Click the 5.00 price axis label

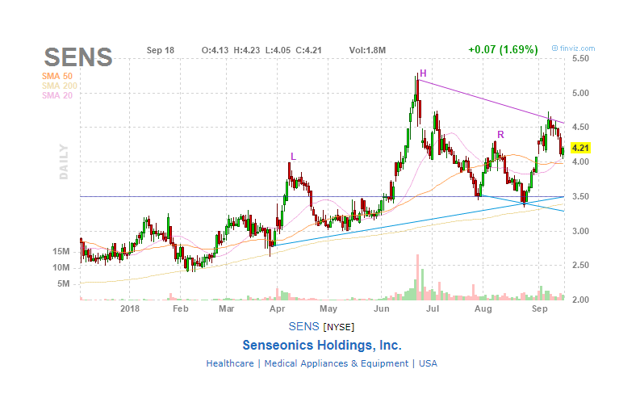click(580, 93)
